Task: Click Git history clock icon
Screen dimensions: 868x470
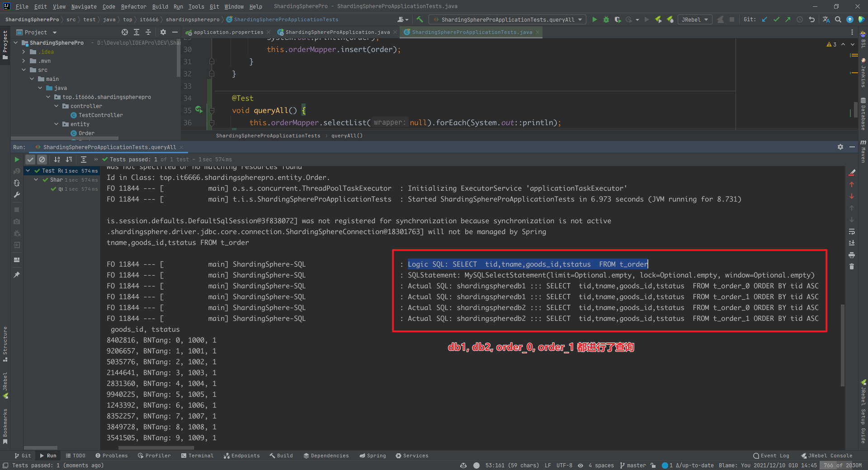Action: pyautogui.click(x=800, y=19)
